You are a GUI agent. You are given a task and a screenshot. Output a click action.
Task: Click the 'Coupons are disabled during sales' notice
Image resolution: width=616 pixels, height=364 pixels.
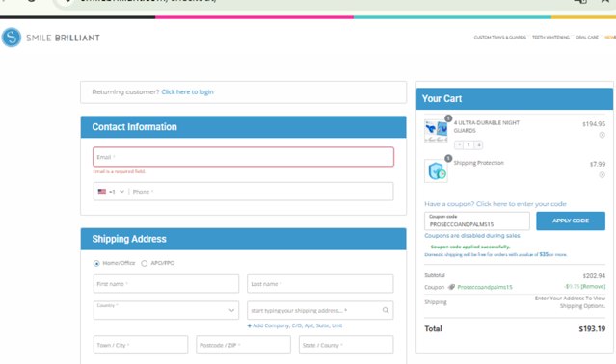click(x=472, y=235)
